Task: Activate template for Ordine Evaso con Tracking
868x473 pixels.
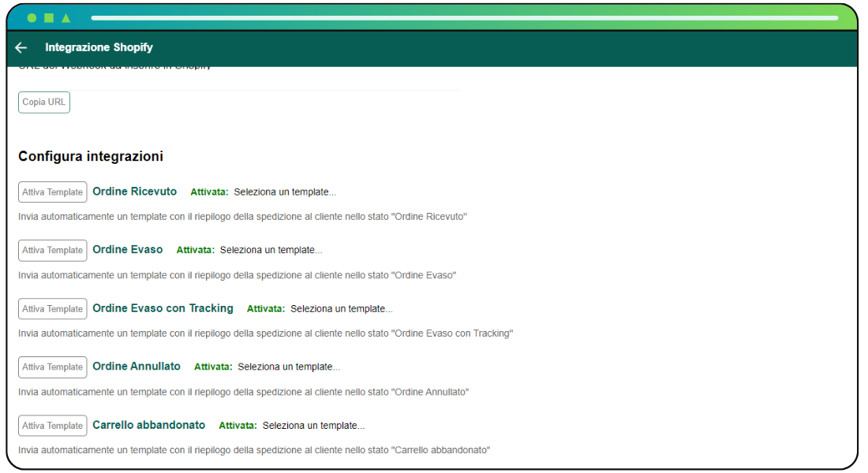Action: click(x=53, y=309)
